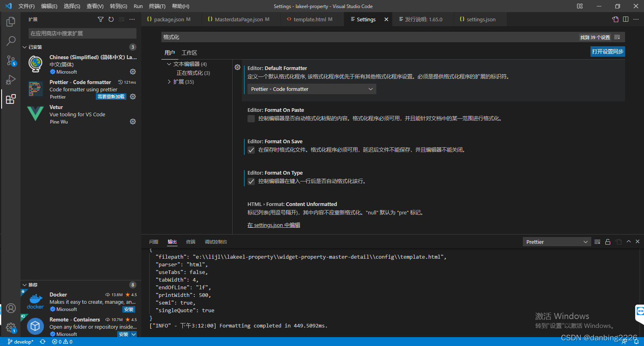Synchronize changes icon in status bar
The image size is (644, 346).
(x=43, y=342)
